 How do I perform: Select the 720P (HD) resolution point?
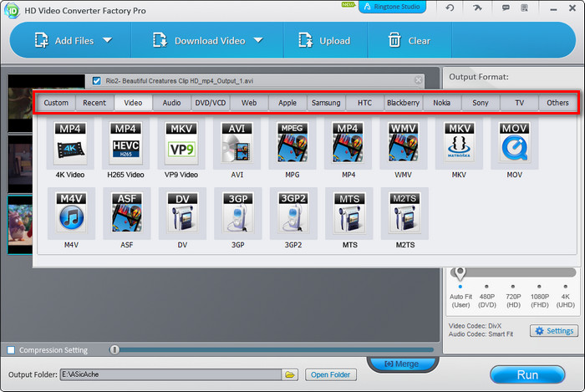pos(513,287)
